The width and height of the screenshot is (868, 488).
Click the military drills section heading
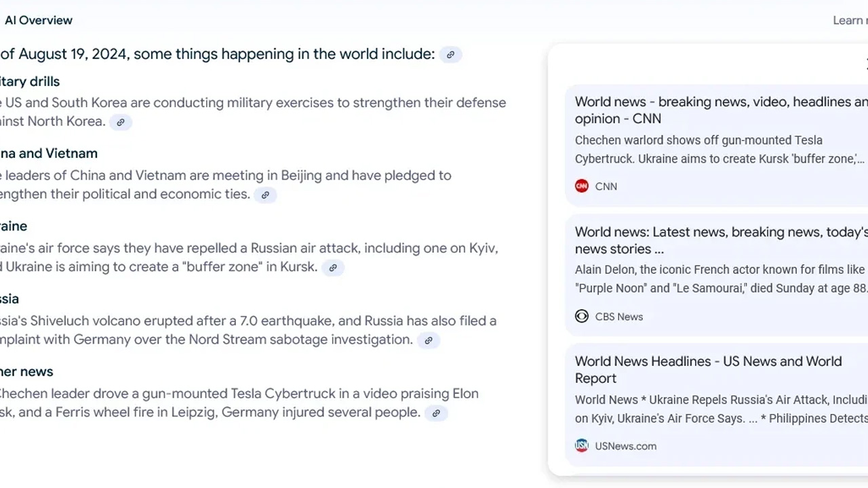[x=30, y=81]
